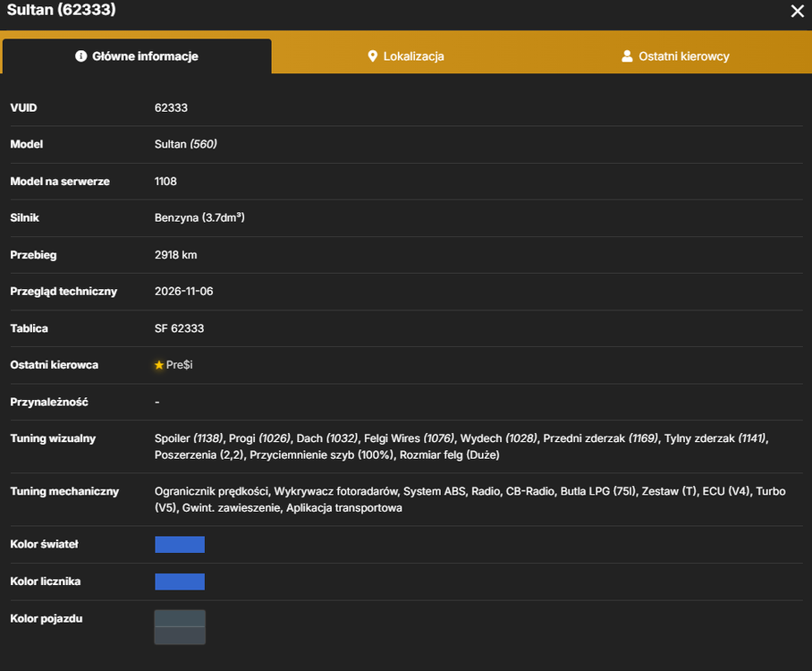Click the Przebieg label
This screenshot has height=671, width=812.
point(34,255)
